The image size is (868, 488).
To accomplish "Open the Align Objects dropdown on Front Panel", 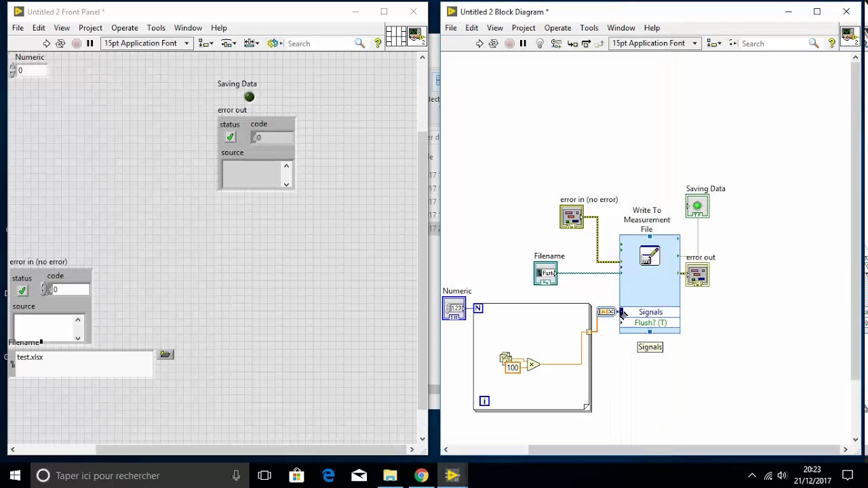I will pyautogui.click(x=205, y=43).
